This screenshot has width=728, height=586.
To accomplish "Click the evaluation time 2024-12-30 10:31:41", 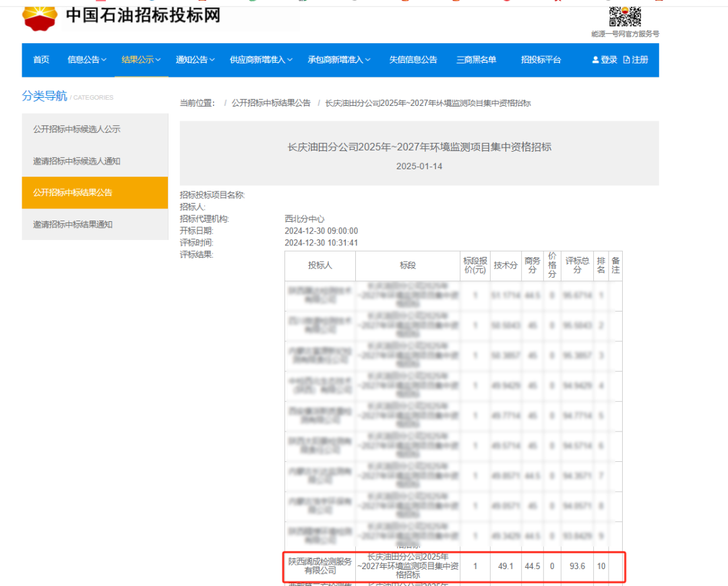I will point(322,243).
